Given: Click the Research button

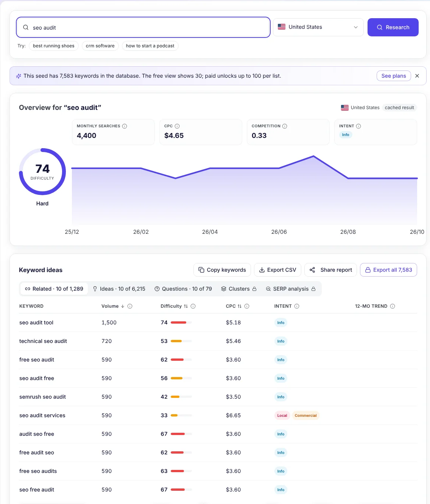Looking at the screenshot, I should tap(393, 27).
